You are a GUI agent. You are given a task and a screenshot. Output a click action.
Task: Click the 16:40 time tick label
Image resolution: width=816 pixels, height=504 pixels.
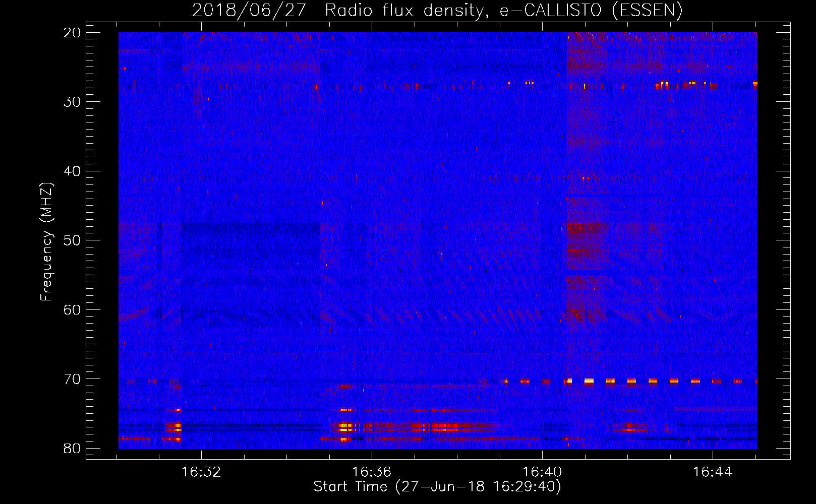542,472
